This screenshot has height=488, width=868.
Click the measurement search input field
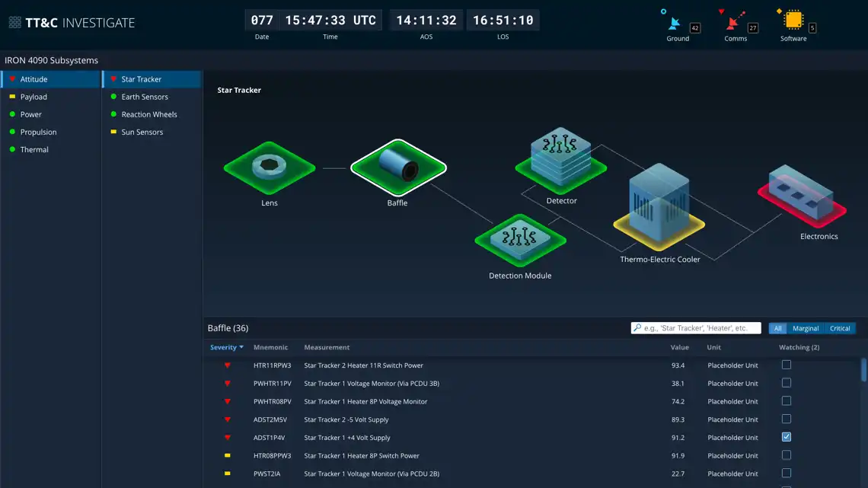click(x=696, y=328)
